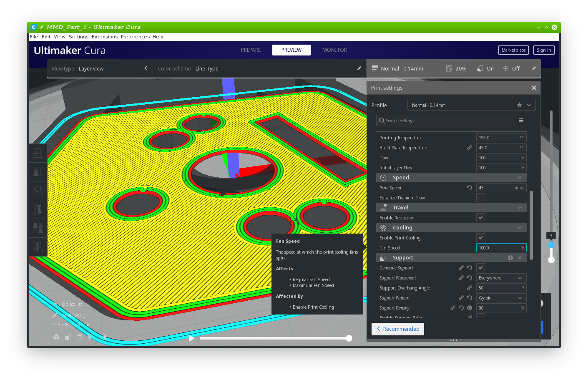This screenshot has width=588, height=380.
Task: Collapse the Cooling settings category
Action: 451,228
